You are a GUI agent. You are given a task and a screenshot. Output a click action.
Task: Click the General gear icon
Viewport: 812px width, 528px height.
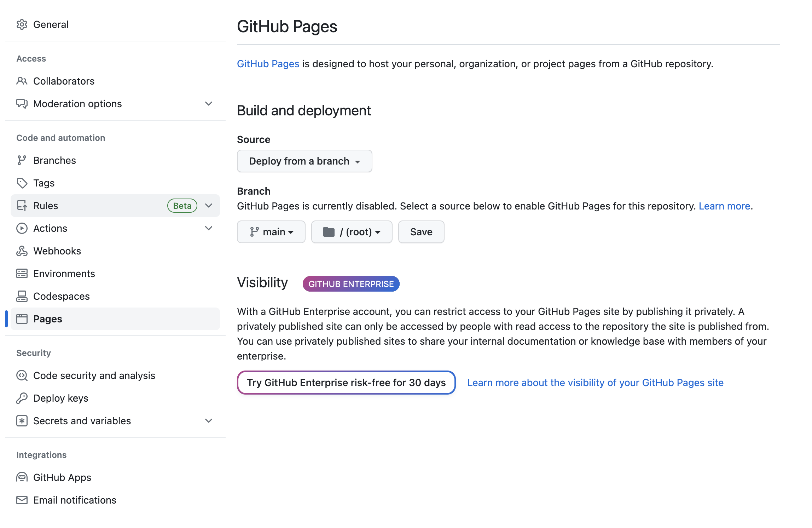22,24
